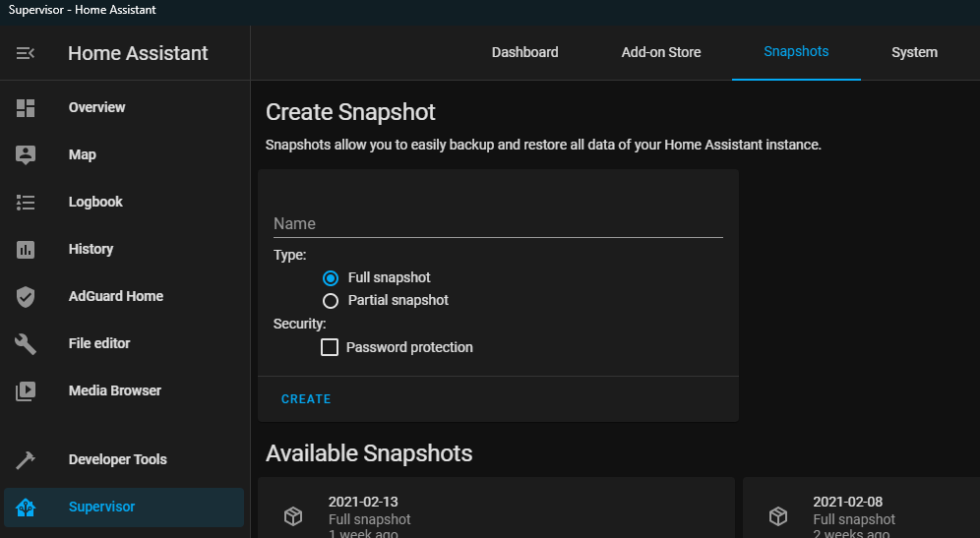Click the Home Assistant sidebar title

[138, 54]
